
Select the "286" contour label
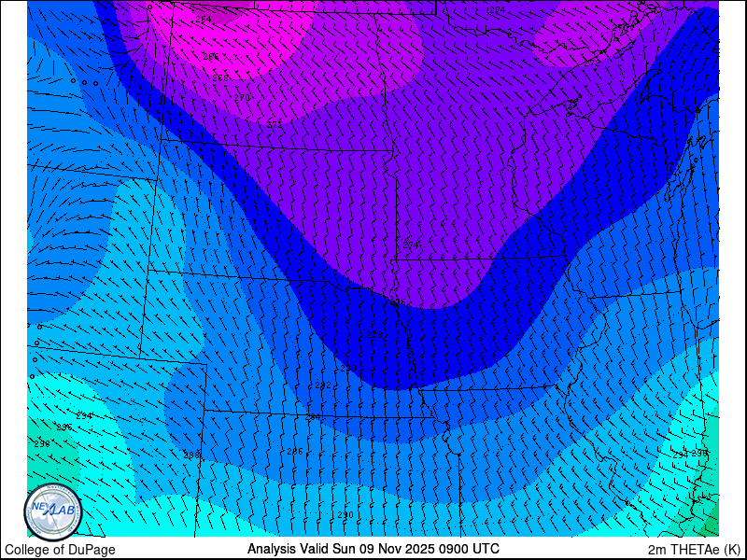click(x=295, y=452)
